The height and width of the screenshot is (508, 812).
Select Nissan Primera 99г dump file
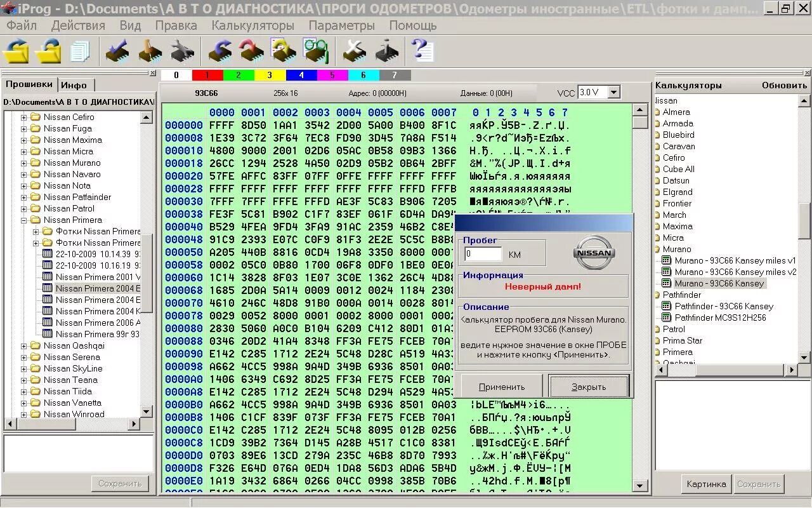pyautogui.click(x=98, y=334)
